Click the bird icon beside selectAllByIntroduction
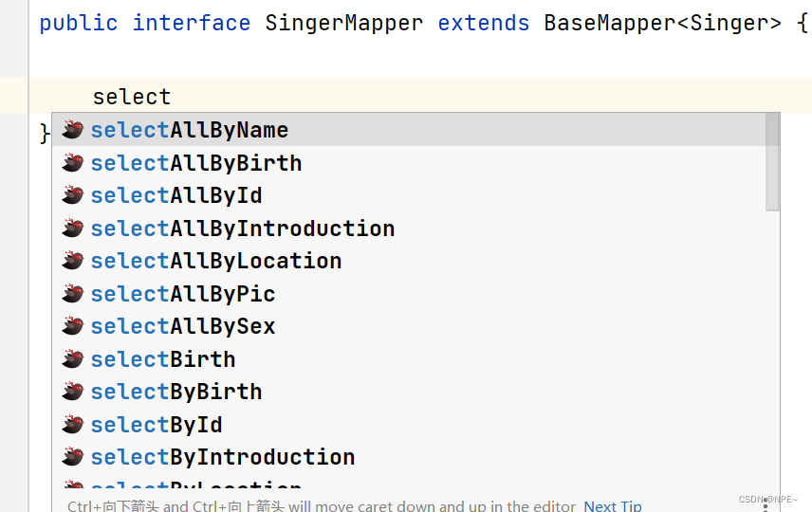The image size is (812, 512). click(x=72, y=228)
